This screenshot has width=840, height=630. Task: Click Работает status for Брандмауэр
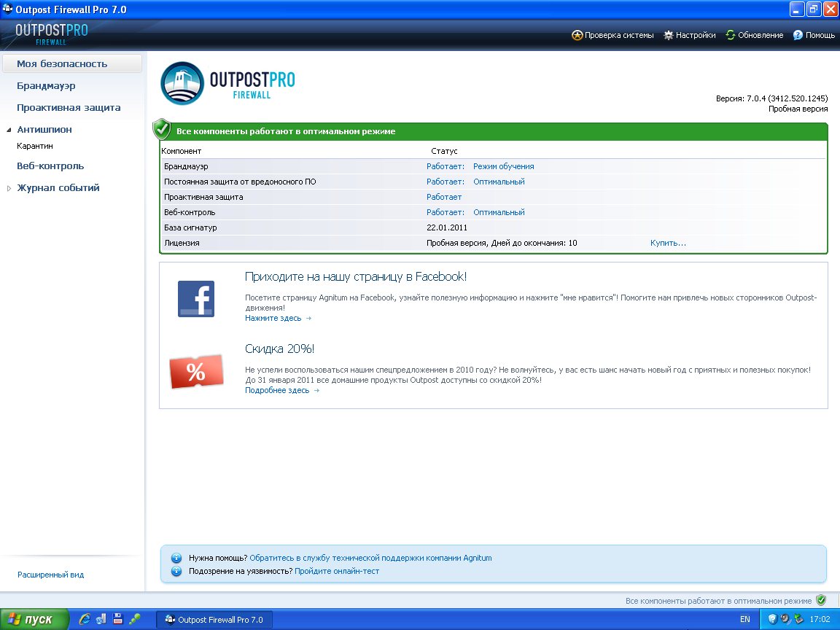(x=446, y=166)
